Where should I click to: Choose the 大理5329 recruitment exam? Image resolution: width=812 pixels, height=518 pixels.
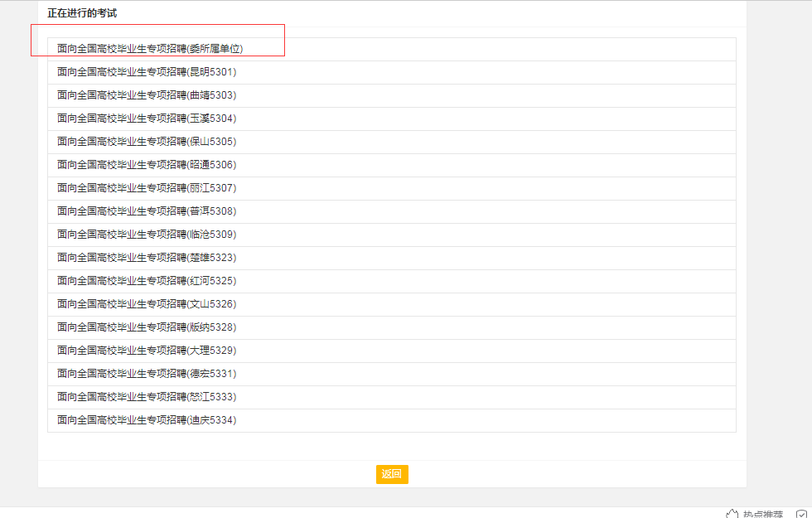point(147,351)
